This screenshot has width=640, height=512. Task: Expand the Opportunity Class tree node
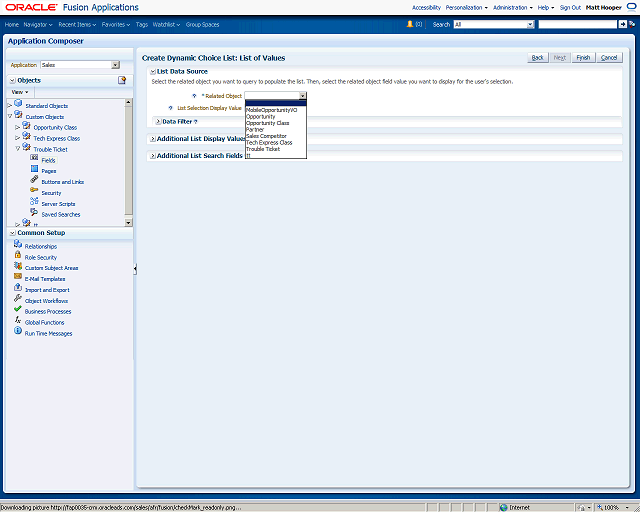18,127
